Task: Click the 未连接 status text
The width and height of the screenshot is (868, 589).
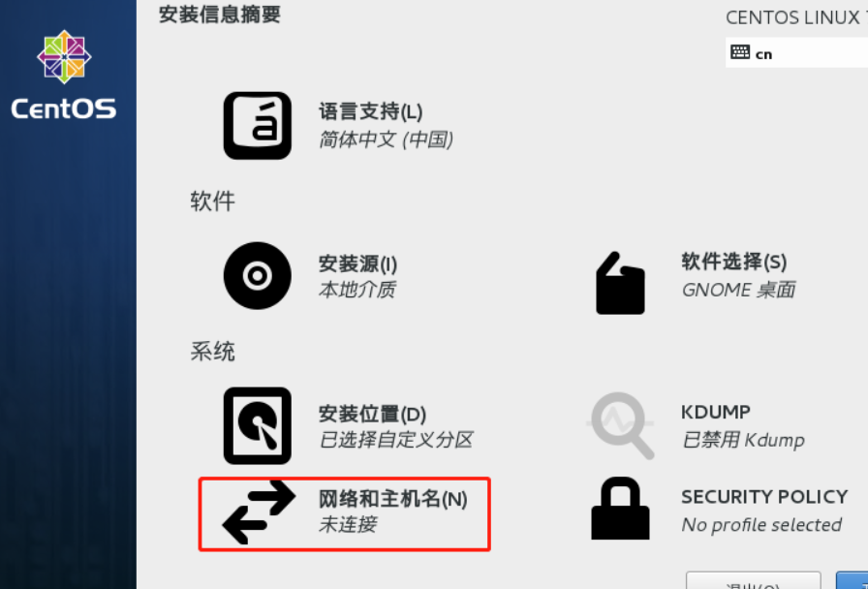Action: [x=348, y=524]
